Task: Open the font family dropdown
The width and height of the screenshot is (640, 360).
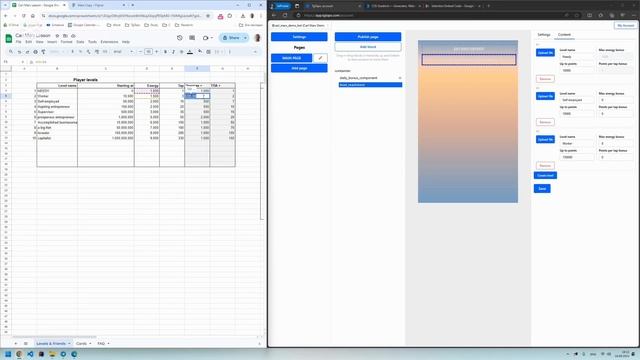Action: [123, 52]
